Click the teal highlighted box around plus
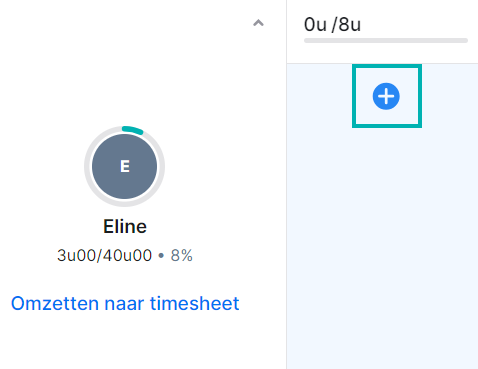Image resolution: width=478 pixels, height=369 pixels. (387, 96)
